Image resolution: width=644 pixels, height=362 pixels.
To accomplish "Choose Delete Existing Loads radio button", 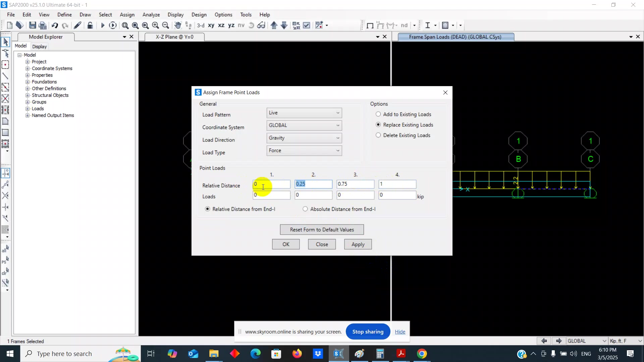I will point(378,135).
